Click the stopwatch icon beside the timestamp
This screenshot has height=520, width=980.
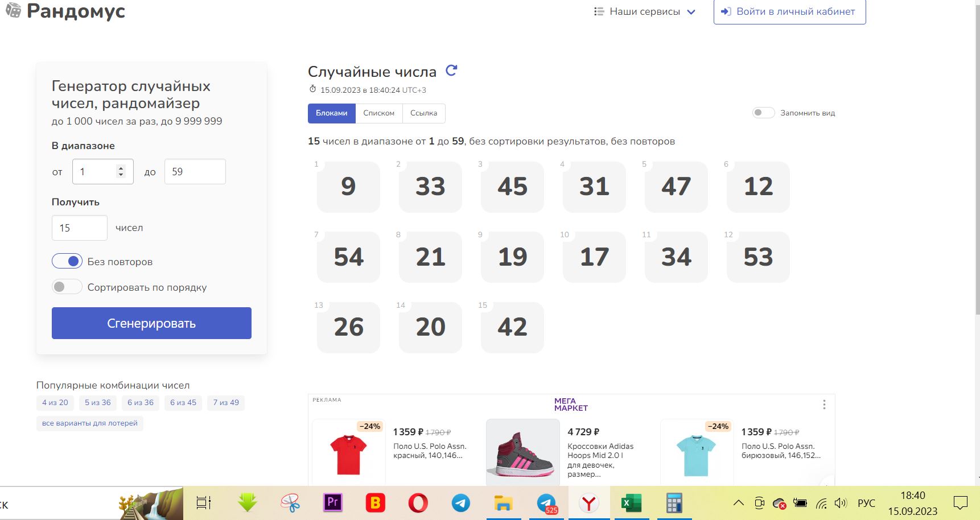(x=312, y=89)
